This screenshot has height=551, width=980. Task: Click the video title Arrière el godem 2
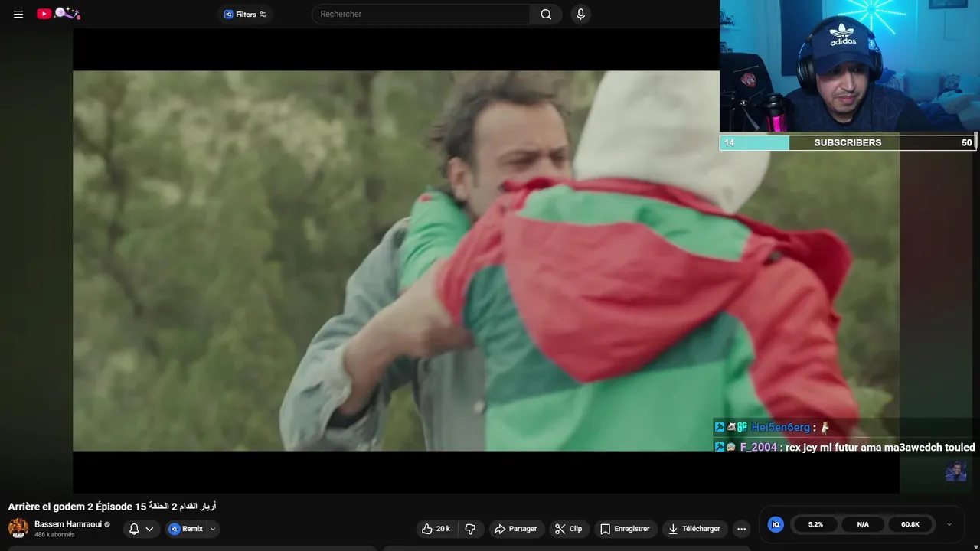coord(112,507)
